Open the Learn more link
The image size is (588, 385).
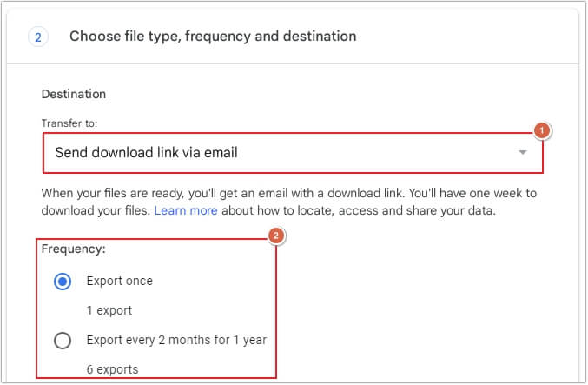click(186, 210)
